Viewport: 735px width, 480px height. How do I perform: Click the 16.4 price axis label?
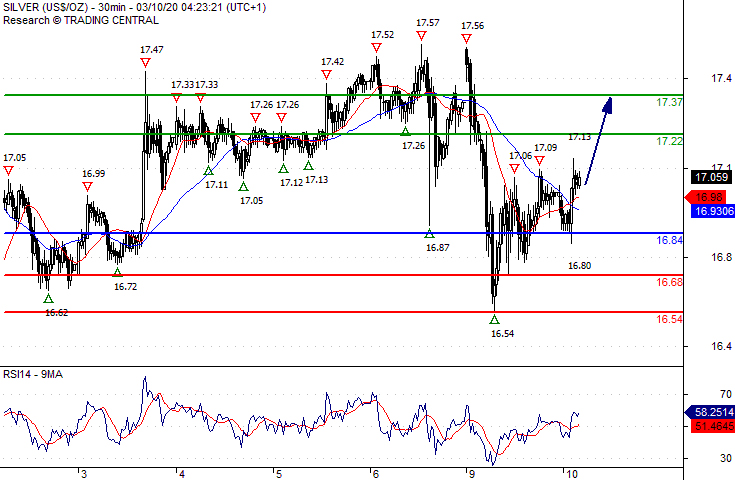[721, 346]
